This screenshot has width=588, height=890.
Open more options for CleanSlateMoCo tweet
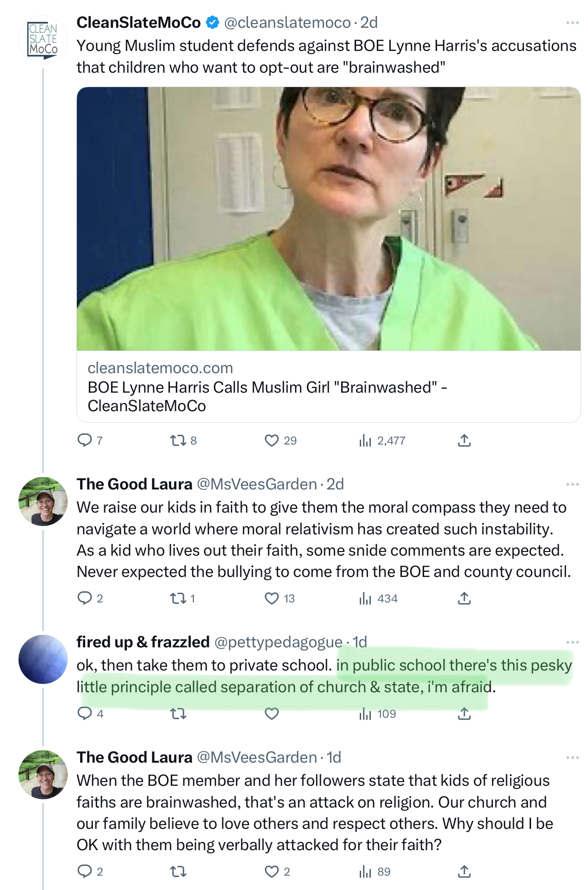pyautogui.click(x=572, y=23)
